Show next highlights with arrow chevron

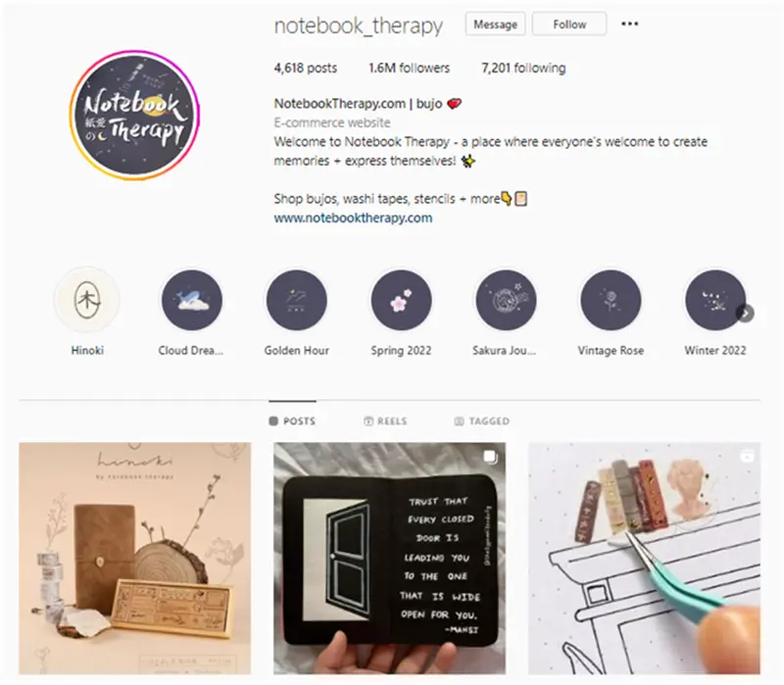pos(745,314)
